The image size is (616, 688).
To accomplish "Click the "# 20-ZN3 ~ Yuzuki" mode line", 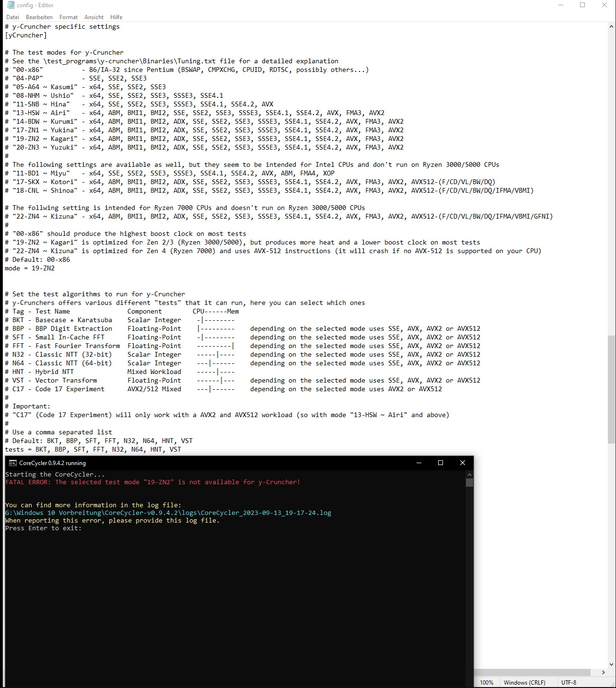I will click(204, 147).
